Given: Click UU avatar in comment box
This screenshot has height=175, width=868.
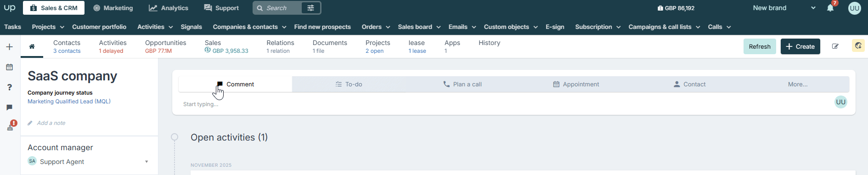Looking at the screenshot, I should tap(841, 102).
